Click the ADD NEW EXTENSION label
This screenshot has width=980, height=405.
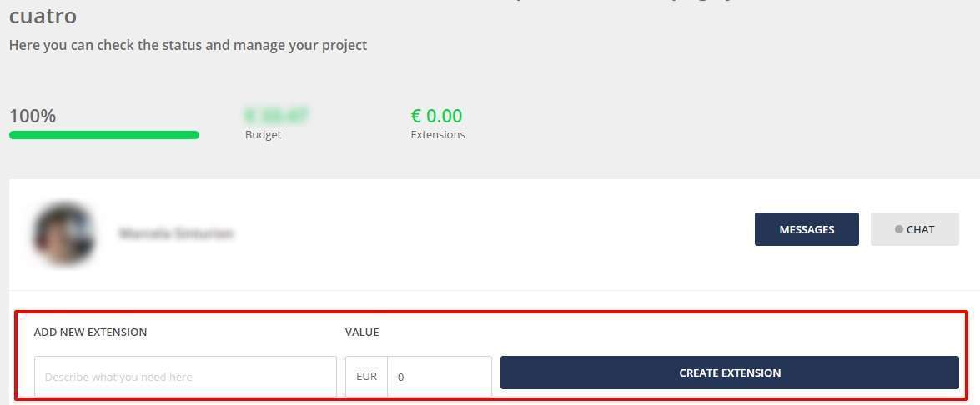click(x=90, y=332)
